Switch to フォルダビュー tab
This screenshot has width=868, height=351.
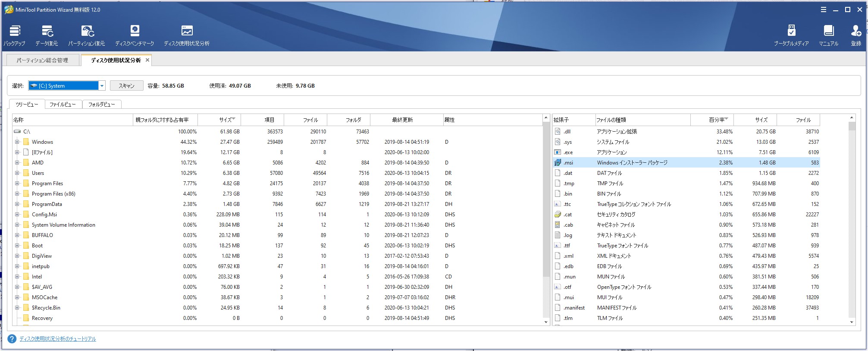101,104
